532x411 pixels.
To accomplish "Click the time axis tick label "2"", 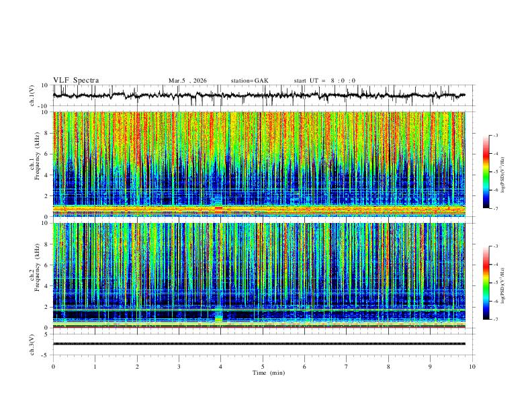I will click(x=137, y=367).
